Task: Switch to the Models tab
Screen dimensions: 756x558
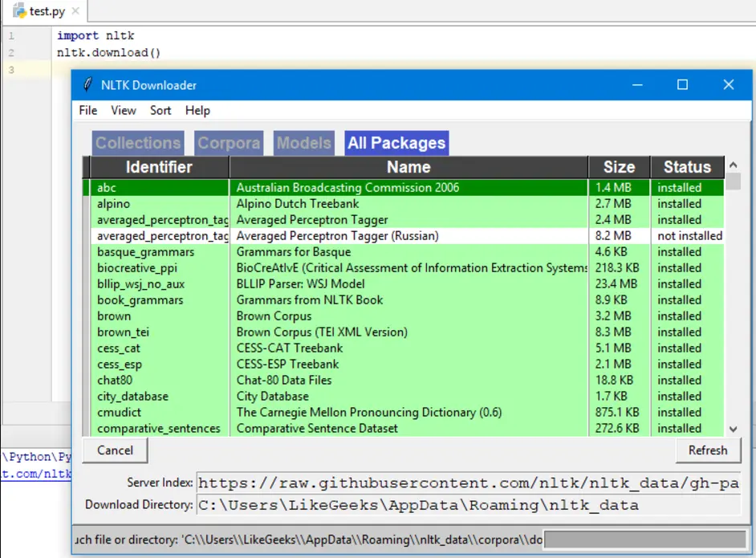Action: coord(303,143)
